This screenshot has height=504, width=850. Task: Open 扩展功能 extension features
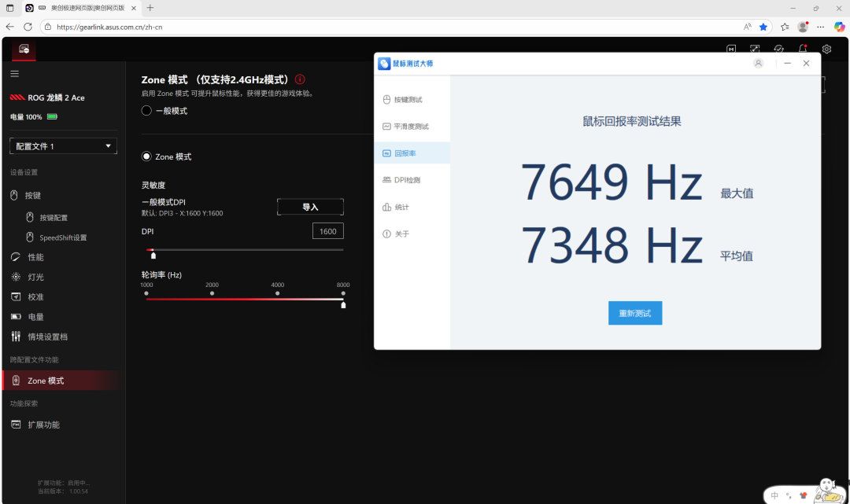point(44,425)
